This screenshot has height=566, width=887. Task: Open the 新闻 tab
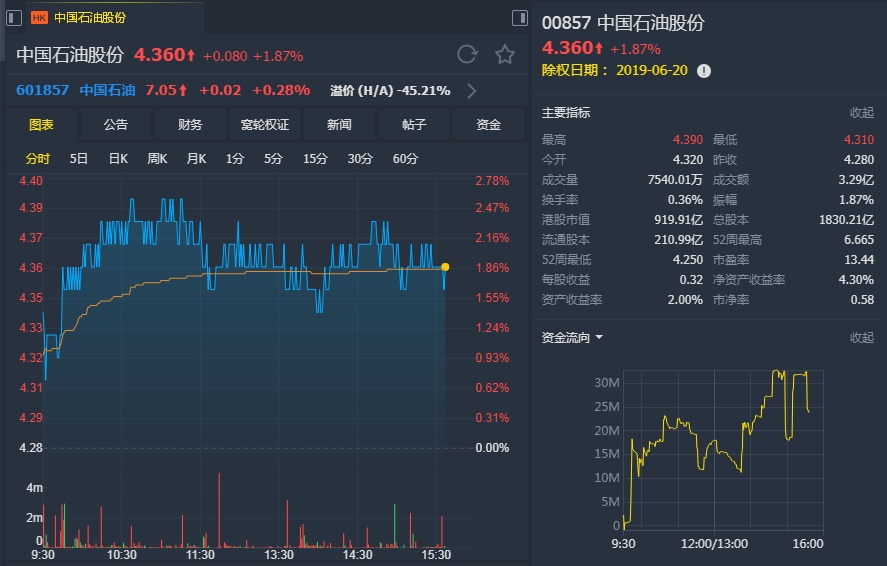(x=339, y=124)
